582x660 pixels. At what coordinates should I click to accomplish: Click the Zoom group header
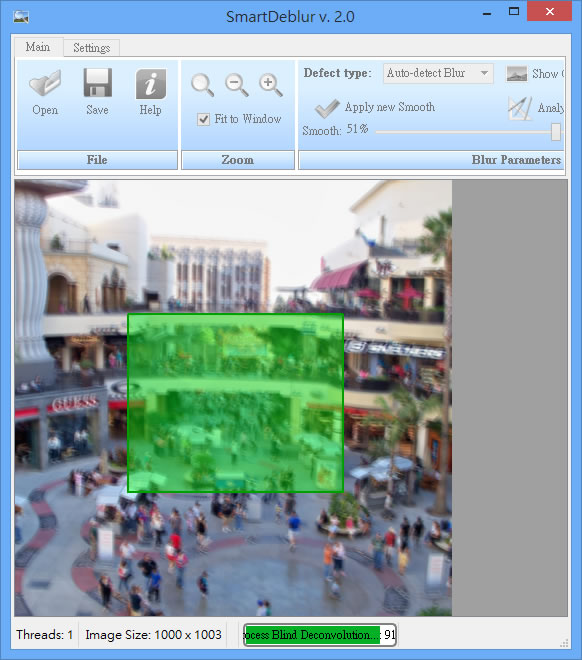(238, 160)
